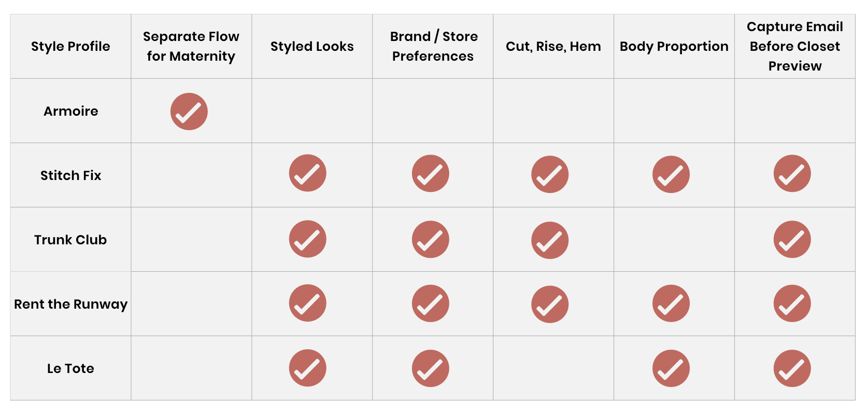Click Rent the Runway Body Proportion checkmark
Image resolution: width=868 pixels, height=415 pixels.
[x=671, y=303]
